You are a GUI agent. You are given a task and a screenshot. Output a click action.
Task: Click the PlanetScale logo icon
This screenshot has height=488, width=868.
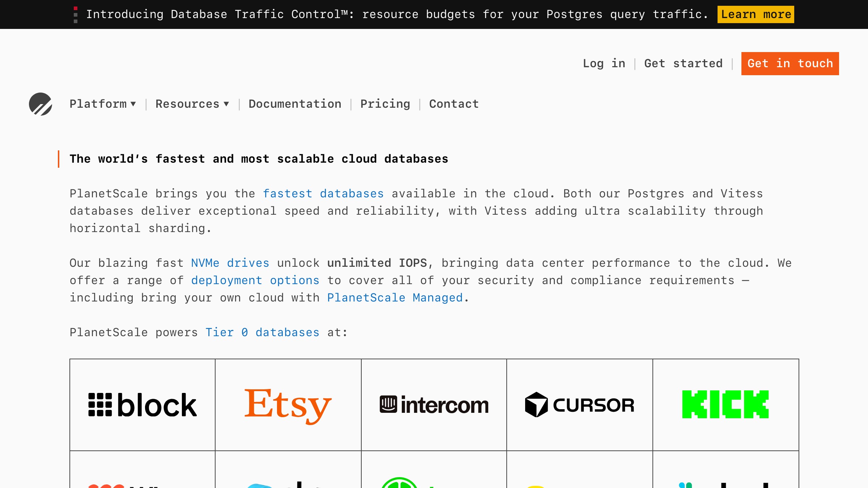(41, 104)
